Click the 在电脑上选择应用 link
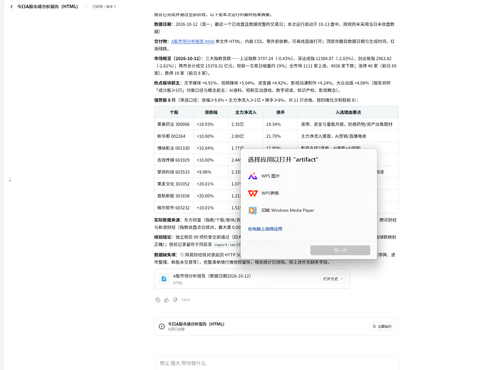500x370 pixels. (x=265, y=229)
